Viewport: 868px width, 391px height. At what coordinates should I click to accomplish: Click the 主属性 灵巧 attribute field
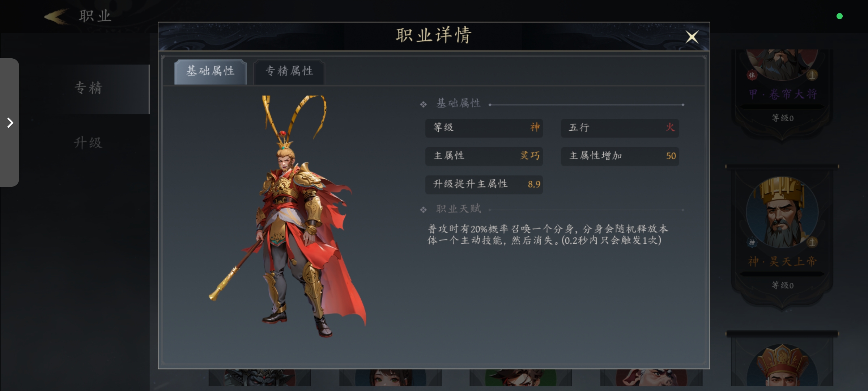click(x=484, y=156)
